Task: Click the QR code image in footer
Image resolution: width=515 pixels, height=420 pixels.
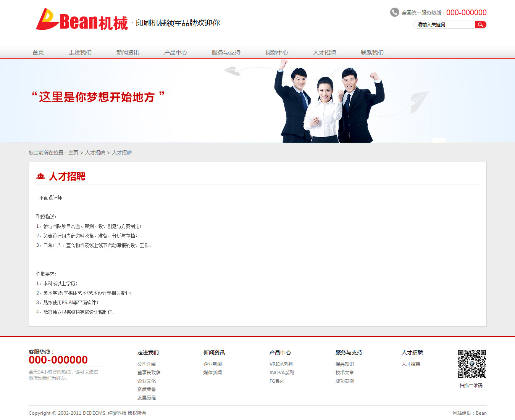Action: [x=472, y=364]
